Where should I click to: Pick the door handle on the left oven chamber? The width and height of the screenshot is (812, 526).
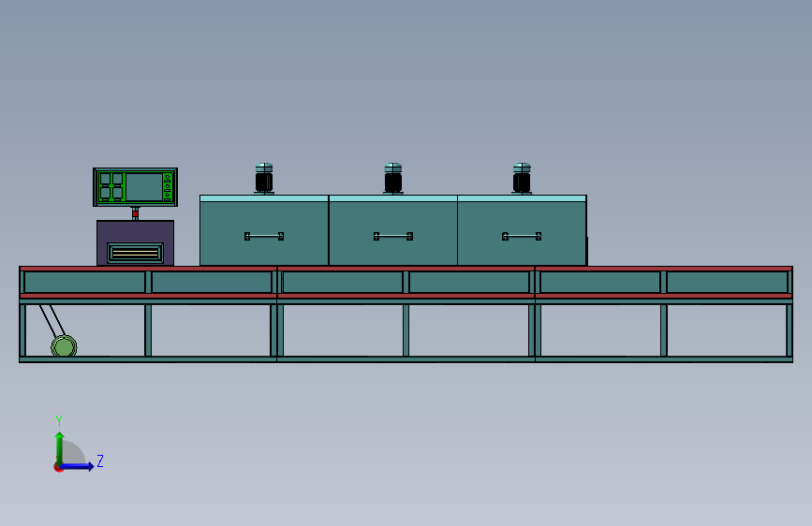pyautogui.click(x=264, y=236)
